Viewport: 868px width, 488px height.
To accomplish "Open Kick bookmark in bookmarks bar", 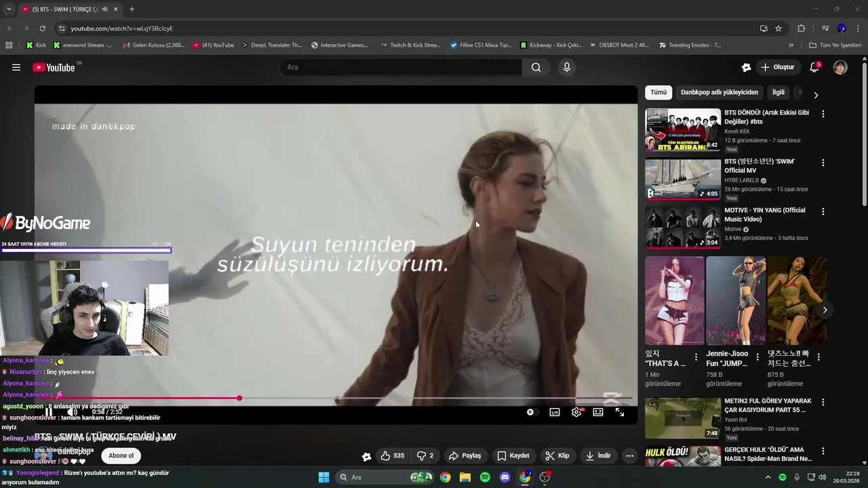I will 37,45.
